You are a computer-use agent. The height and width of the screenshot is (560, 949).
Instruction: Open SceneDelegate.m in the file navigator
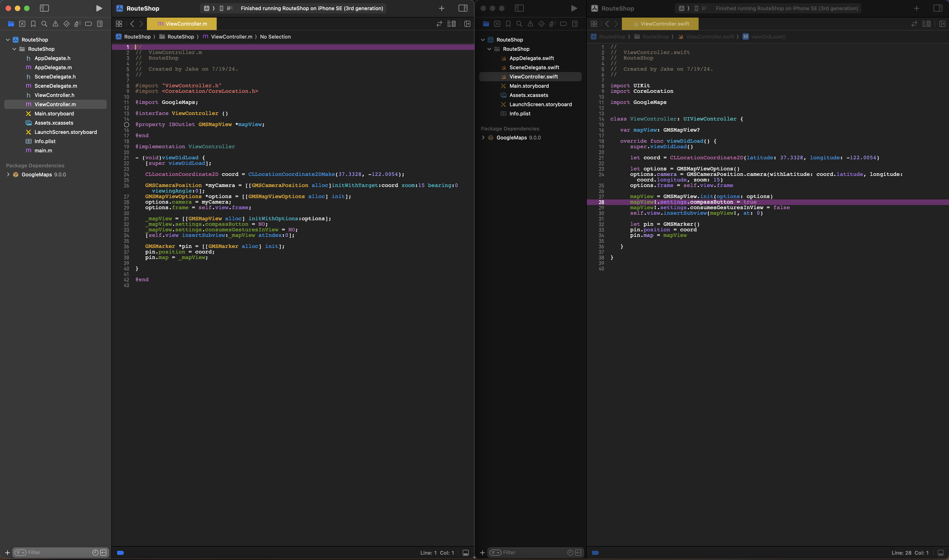55,86
